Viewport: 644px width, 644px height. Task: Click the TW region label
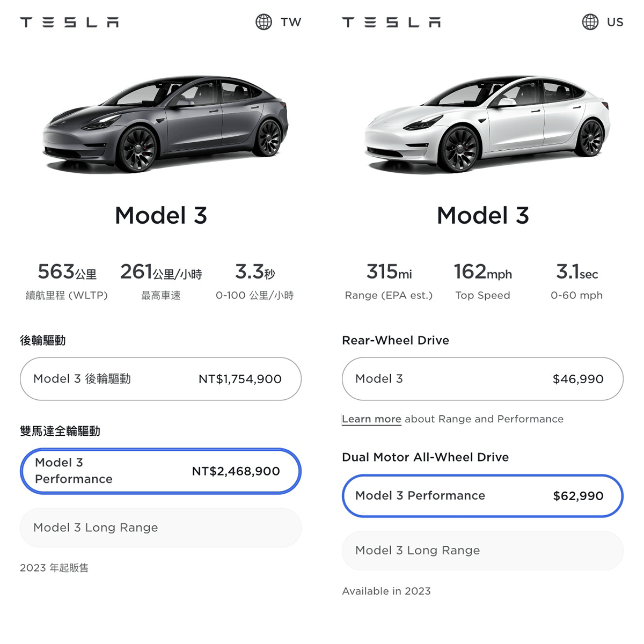[x=291, y=22]
